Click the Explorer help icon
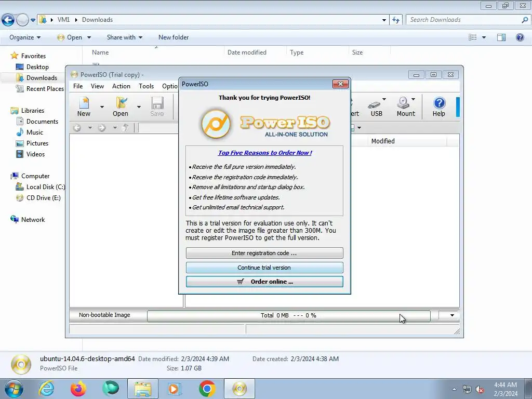This screenshot has width=532, height=399. [x=520, y=37]
